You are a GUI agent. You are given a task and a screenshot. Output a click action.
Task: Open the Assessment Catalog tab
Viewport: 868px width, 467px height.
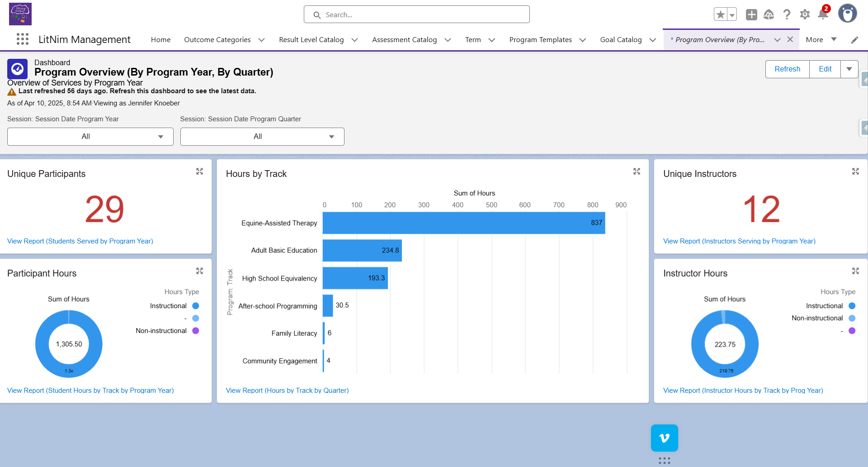click(x=404, y=39)
